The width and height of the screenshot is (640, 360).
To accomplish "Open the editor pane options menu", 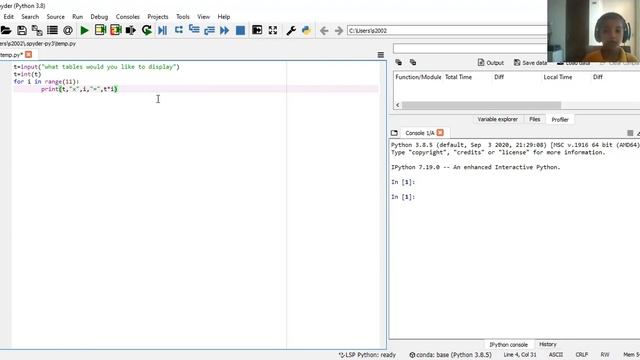I will click(x=380, y=55).
